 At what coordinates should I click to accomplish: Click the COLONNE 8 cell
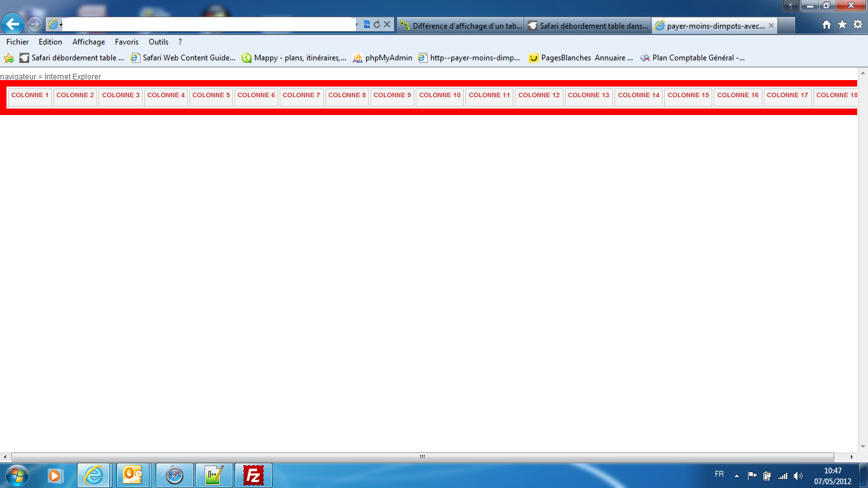tap(347, 97)
